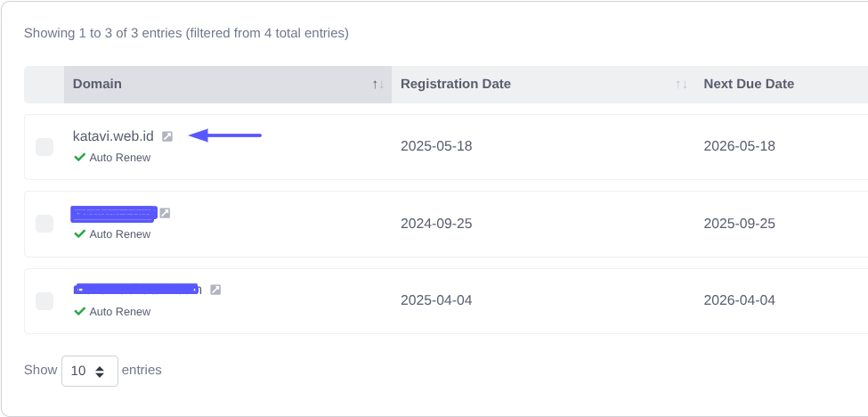Open redacted domain name in 2024-09-25 row
This screenshot has height=417, width=868.
(x=114, y=213)
